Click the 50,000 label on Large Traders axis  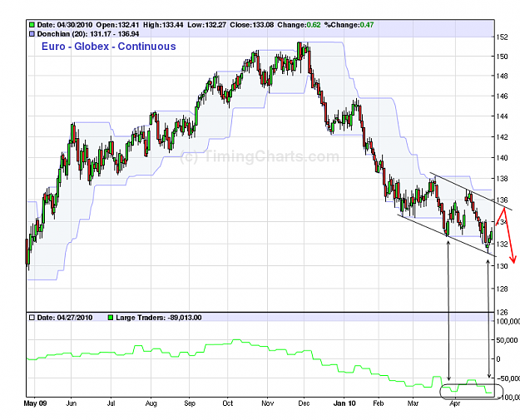click(x=507, y=340)
